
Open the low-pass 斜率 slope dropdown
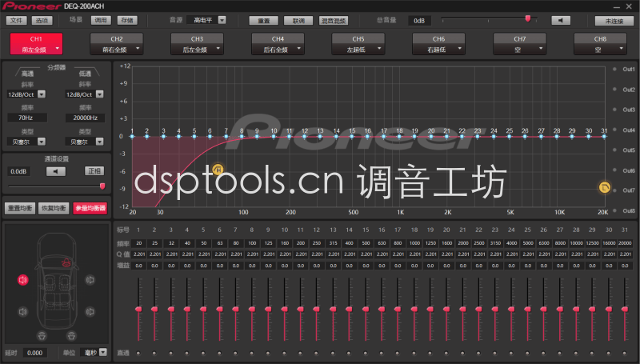(x=99, y=94)
